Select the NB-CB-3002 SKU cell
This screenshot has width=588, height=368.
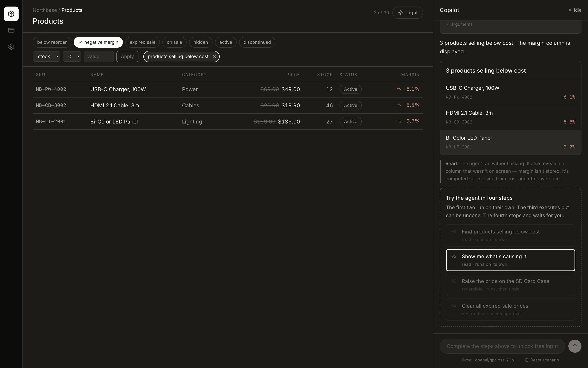pos(51,105)
